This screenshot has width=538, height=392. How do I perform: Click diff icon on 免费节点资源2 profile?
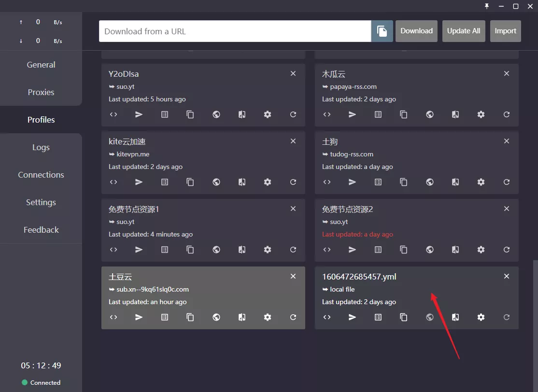pyautogui.click(x=455, y=250)
